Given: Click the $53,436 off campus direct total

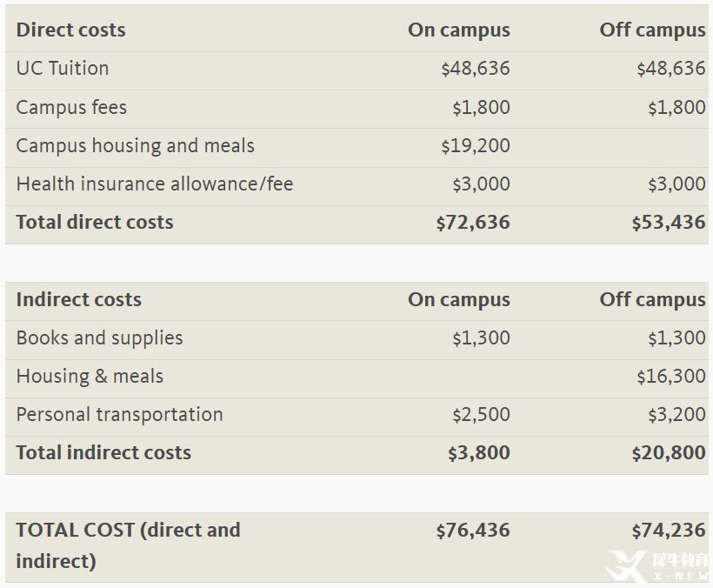Looking at the screenshot, I should pos(669,222).
